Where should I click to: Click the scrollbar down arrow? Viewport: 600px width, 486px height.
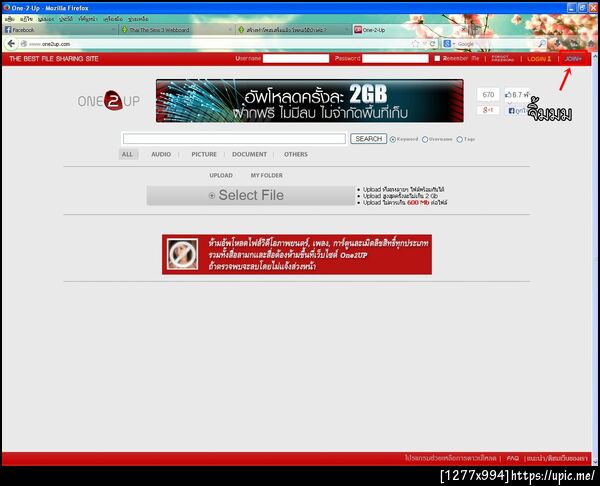click(595, 462)
